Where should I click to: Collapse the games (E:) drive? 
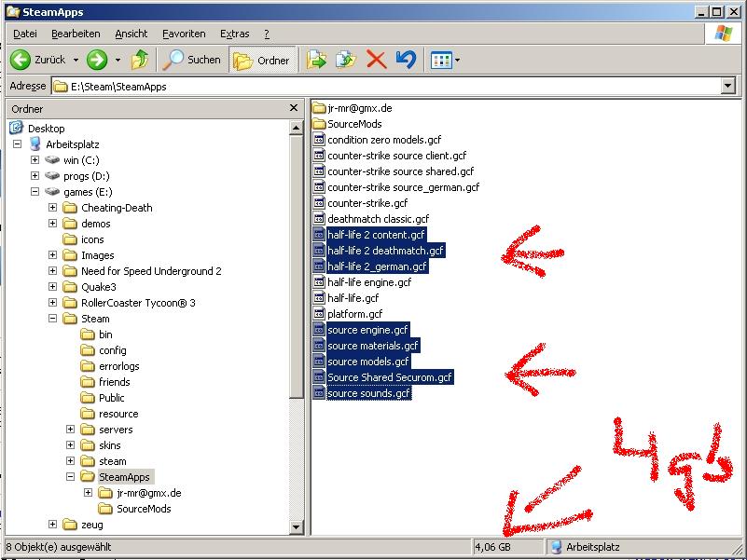click(x=35, y=191)
